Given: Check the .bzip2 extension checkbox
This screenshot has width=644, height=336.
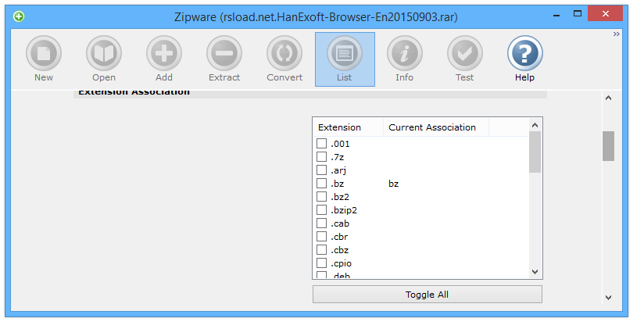Looking at the screenshot, I should [321, 210].
